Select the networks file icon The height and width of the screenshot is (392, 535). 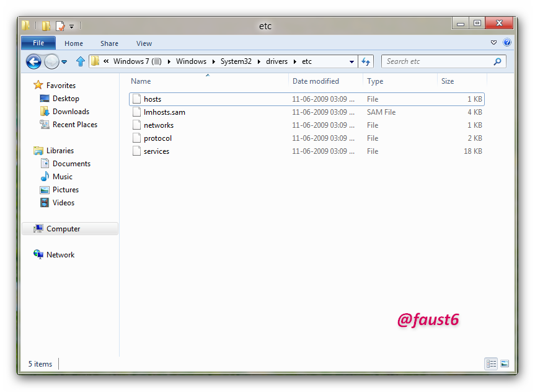click(x=136, y=125)
